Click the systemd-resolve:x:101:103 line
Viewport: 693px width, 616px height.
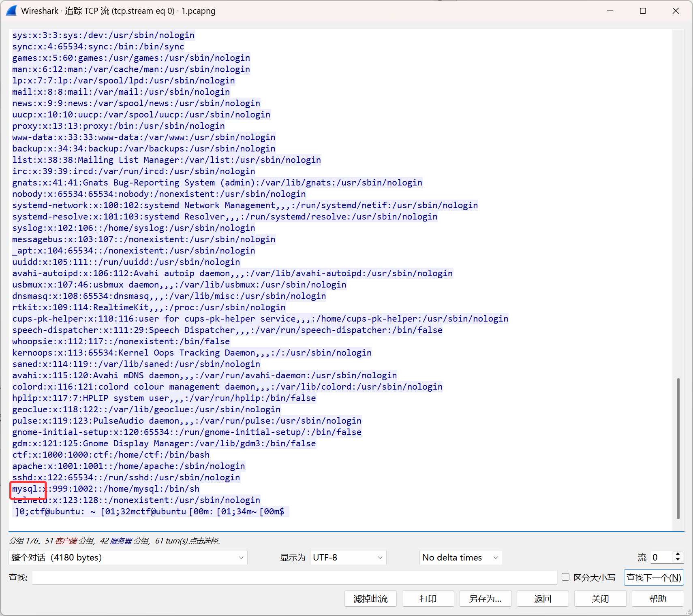click(x=225, y=217)
